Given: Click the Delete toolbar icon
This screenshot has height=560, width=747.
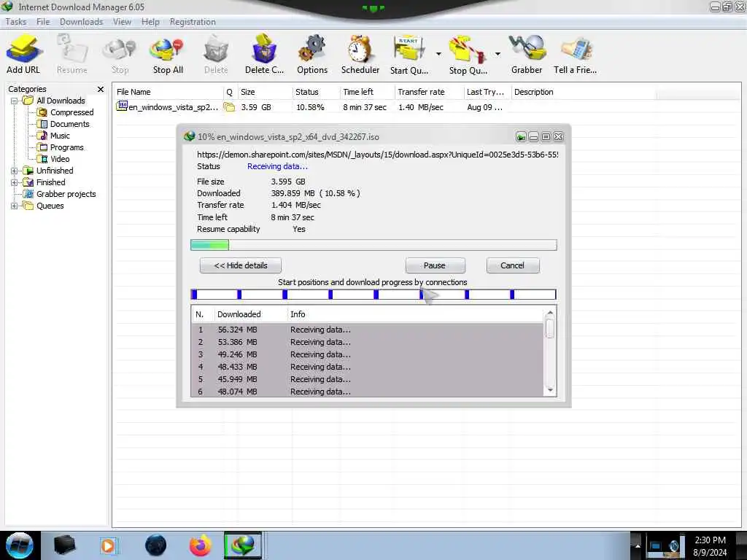Looking at the screenshot, I should point(216,54).
